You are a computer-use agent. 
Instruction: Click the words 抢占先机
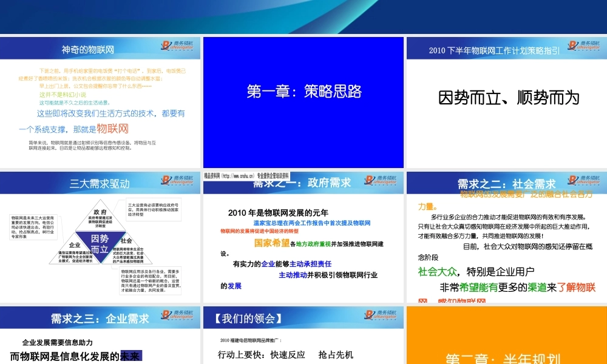[x=336, y=355]
